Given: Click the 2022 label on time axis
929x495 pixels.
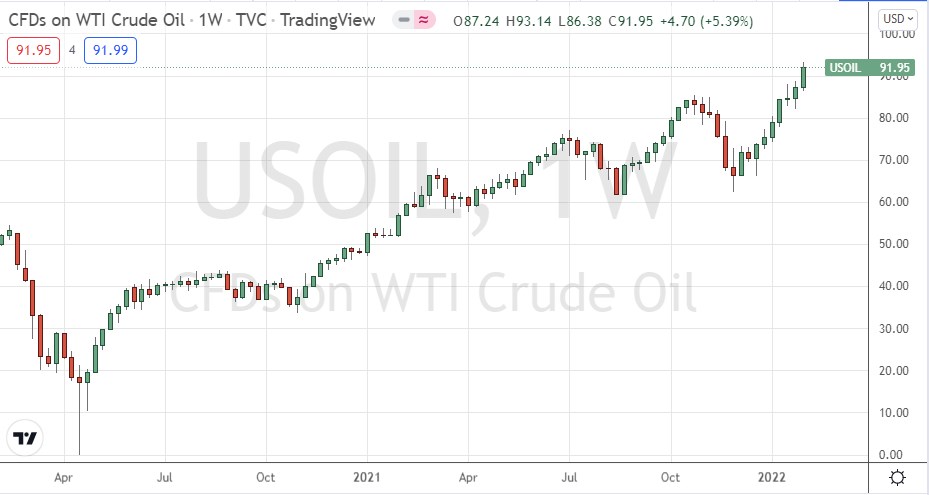Looking at the screenshot, I should coord(772,478).
